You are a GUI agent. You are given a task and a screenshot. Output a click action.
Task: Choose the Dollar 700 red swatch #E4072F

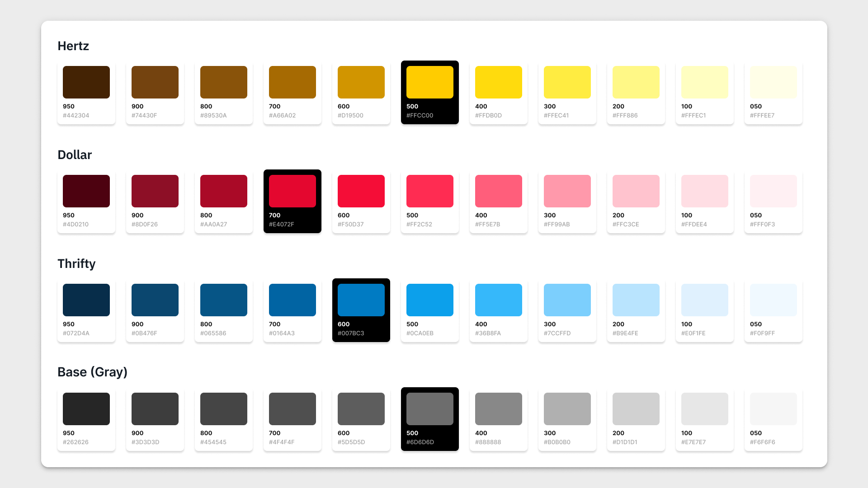click(x=292, y=191)
